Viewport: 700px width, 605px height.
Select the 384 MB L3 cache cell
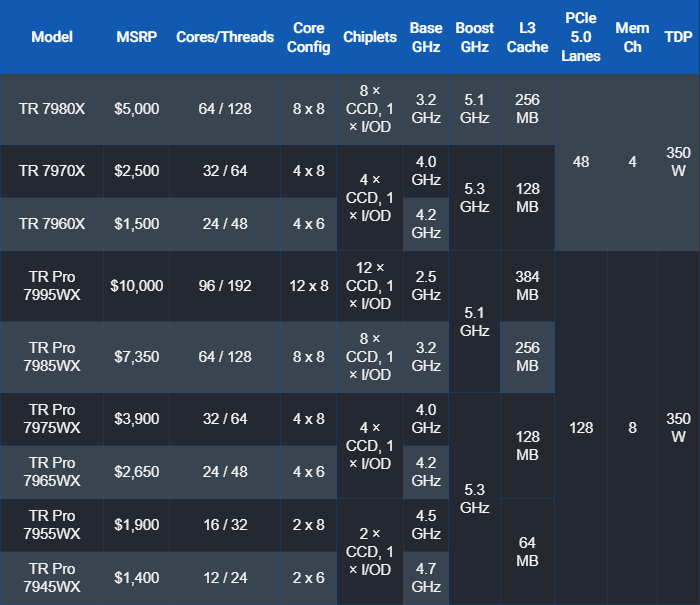(x=527, y=286)
